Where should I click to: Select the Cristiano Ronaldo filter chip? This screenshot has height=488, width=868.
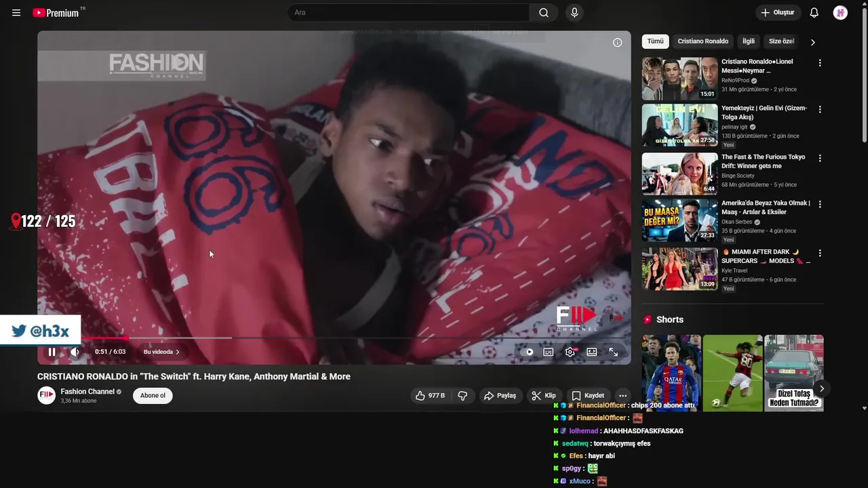(703, 41)
